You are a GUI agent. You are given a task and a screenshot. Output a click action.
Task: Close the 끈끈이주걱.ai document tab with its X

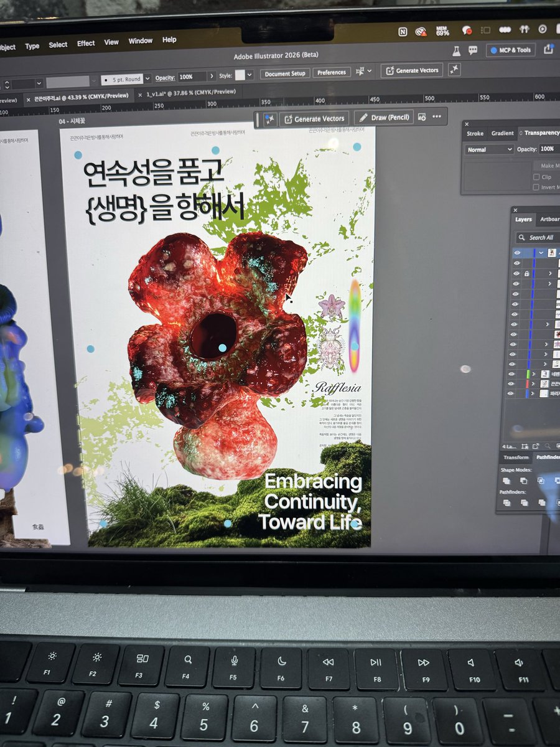pyautogui.click(x=29, y=100)
